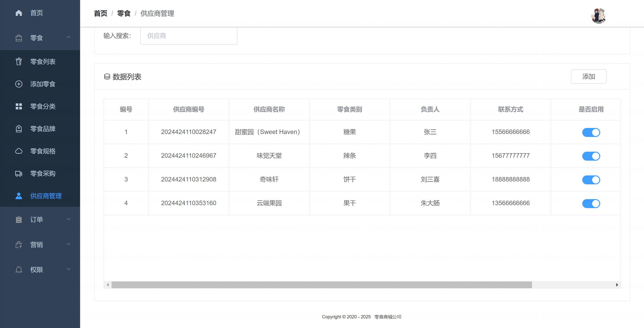Open the 首页 sidebar menu item

[x=40, y=13]
